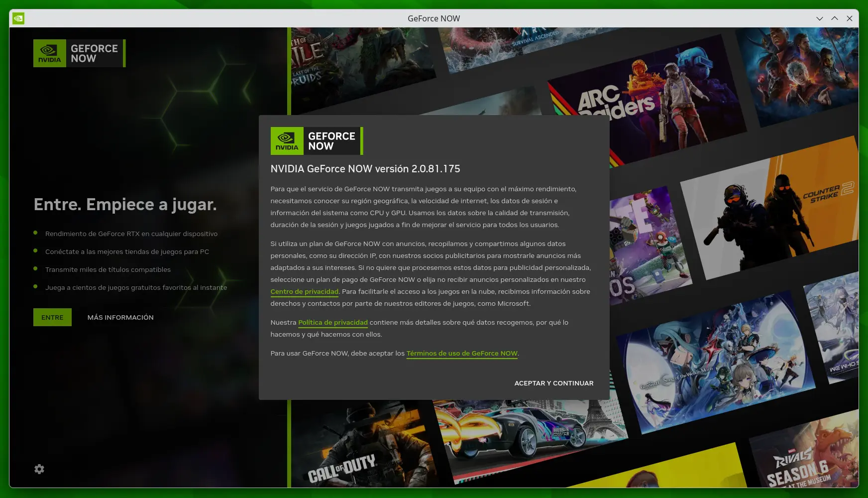Click ACEPTAR Y CONTINUAR

pos(553,383)
